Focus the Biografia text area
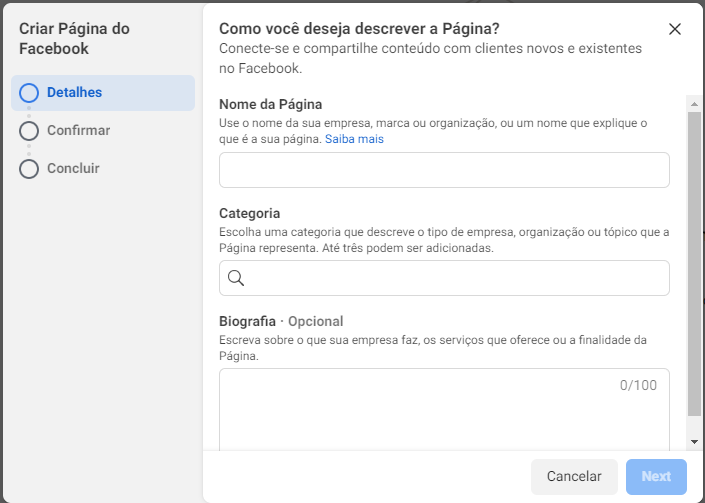This screenshot has width=705, height=503. pos(444,410)
